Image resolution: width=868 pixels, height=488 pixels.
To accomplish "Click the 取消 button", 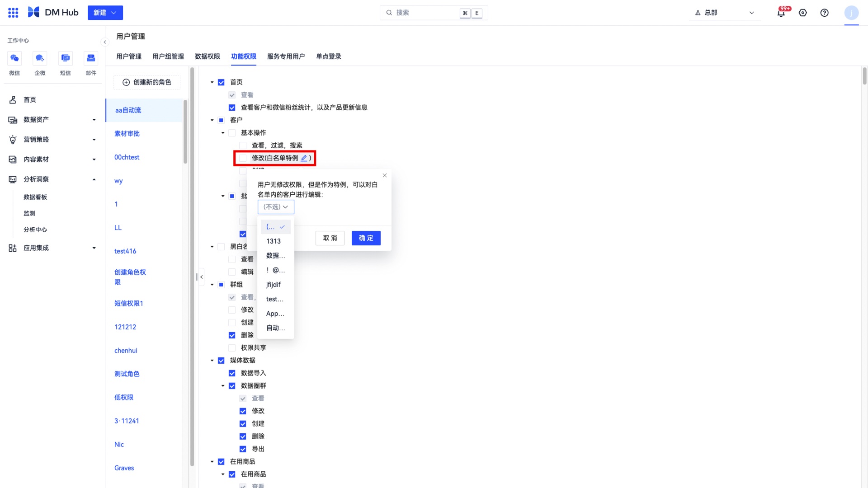I will click(330, 238).
